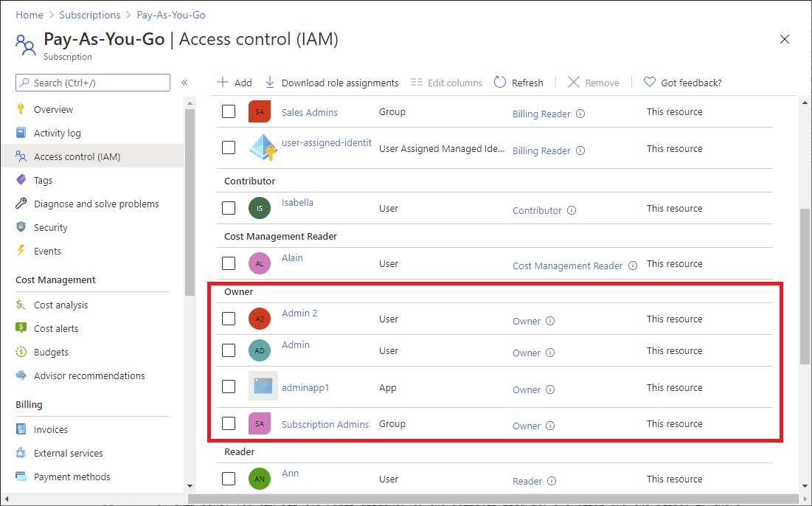Click the Events lightning bolt icon

(21, 251)
